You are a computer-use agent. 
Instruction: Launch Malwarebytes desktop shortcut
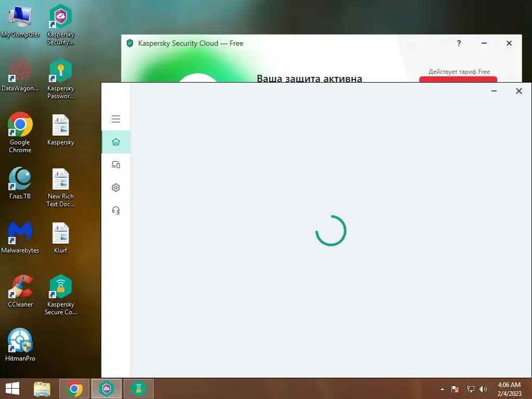20,237
